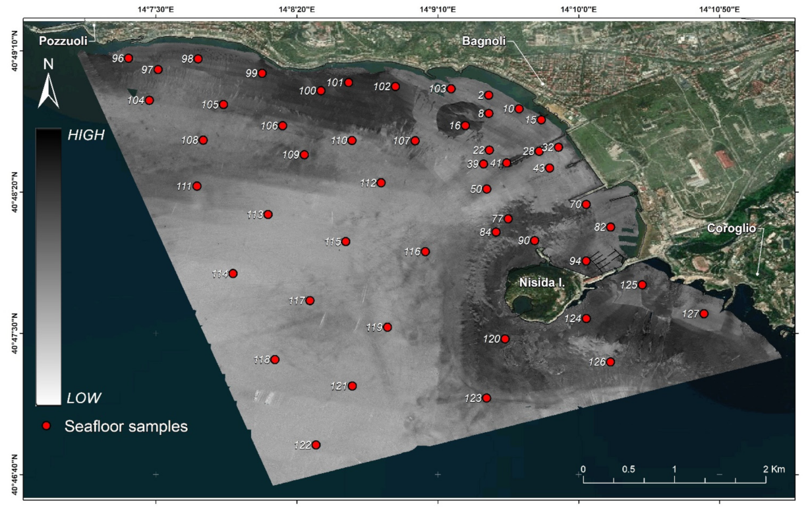Select sample marker 109
The height and width of the screenshot is (510, 812).
pyautogui.click(x=304, y=154)
